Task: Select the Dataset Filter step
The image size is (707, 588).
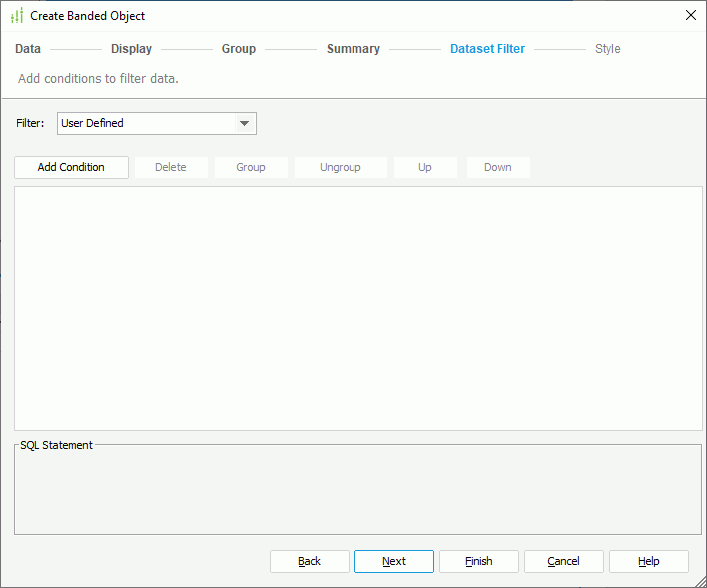Action: pos(487,49)
